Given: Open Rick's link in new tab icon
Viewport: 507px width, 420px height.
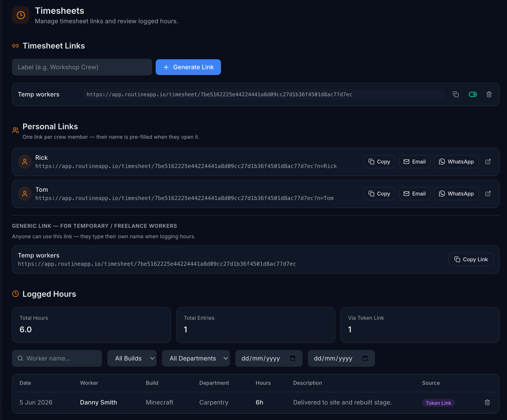Looking at the screenshot, I should pyautogui.click(x=488, y=162).
